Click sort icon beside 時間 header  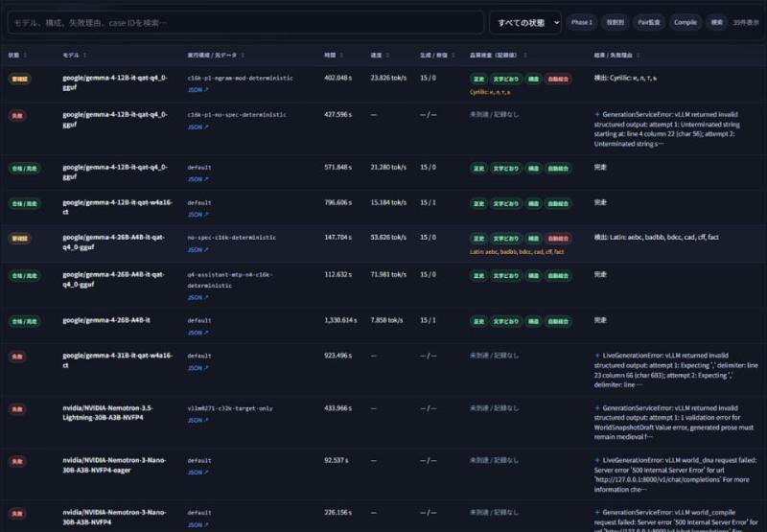point(341,56)
